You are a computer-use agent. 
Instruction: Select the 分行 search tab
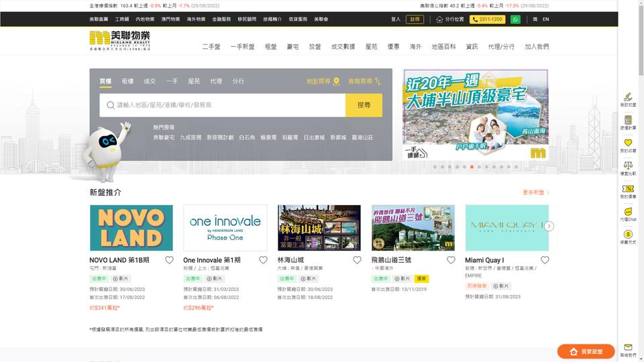coord(238,81)
